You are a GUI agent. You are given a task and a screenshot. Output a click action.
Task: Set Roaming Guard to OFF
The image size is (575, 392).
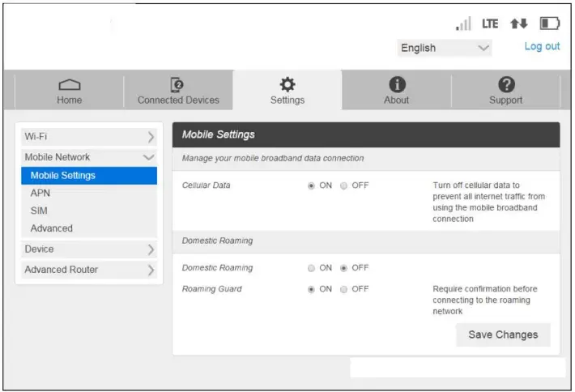pos(344,289)
